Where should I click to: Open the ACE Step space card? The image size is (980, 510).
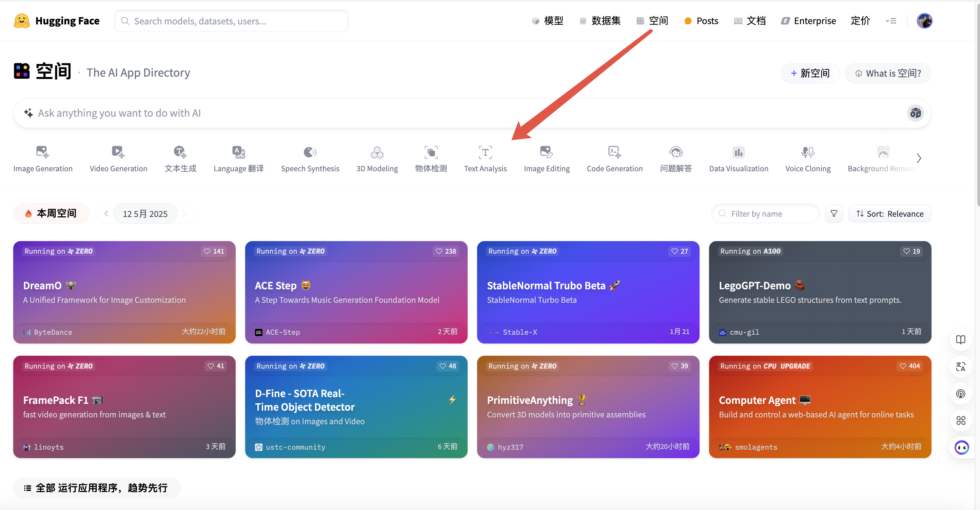click(x=356, y=292)
